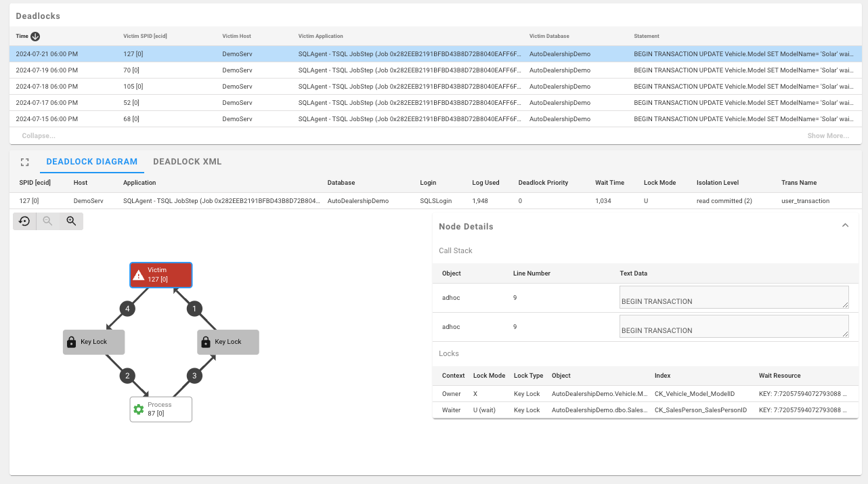
Task: Select the deadlock row dated 2024-07-19
Action: [271, 70]
